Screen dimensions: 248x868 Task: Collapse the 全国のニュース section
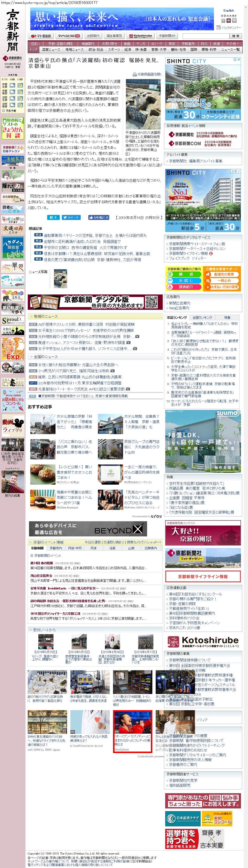click(31, 357)
